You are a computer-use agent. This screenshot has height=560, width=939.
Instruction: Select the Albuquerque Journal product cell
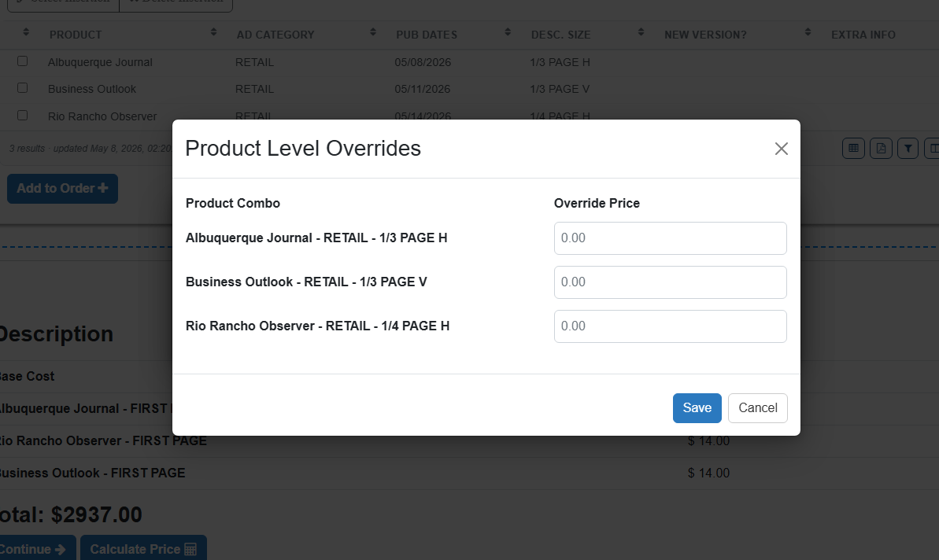[100, 62]
